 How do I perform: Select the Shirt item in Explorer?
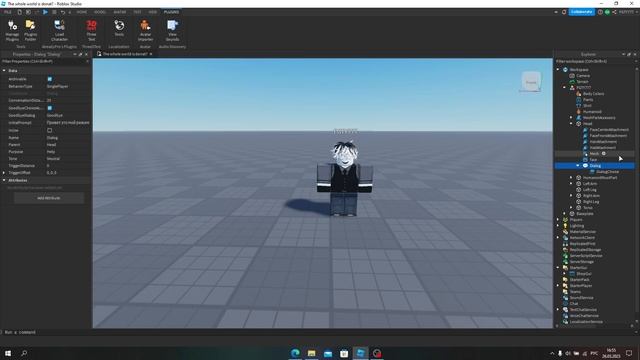(587, 105)
